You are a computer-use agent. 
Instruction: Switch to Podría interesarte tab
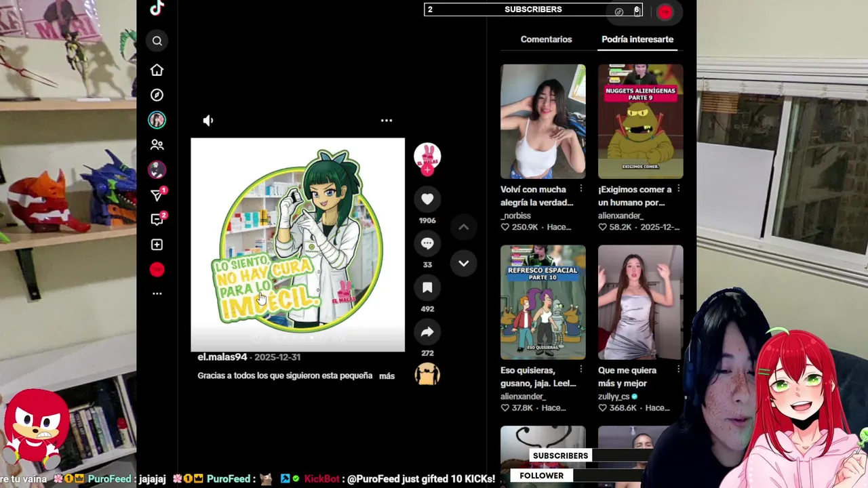point(637,39)
